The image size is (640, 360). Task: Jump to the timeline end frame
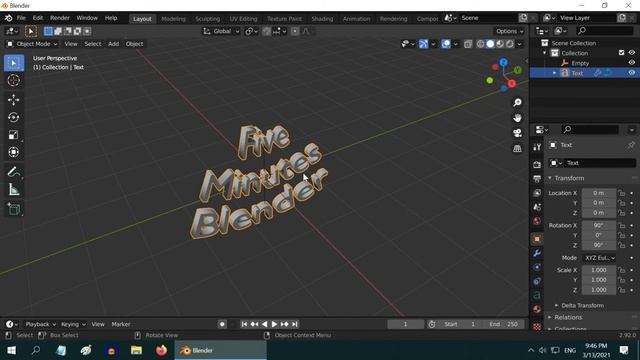pos(295,324)
